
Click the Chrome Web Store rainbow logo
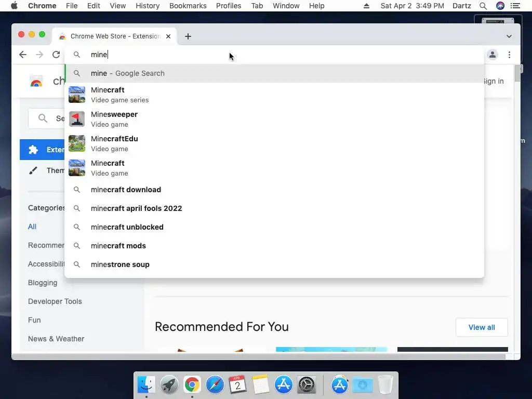[36, 82]
